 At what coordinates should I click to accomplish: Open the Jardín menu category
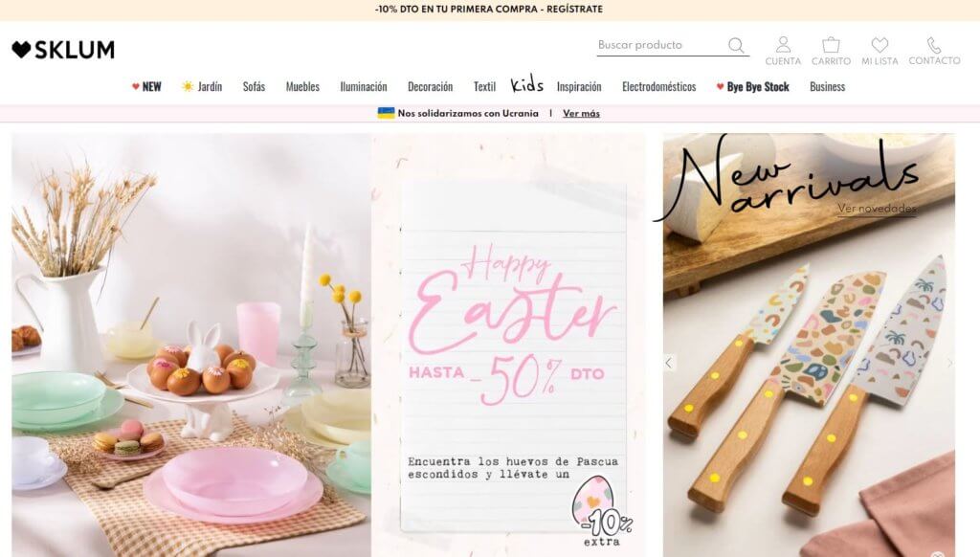(202, 87)
